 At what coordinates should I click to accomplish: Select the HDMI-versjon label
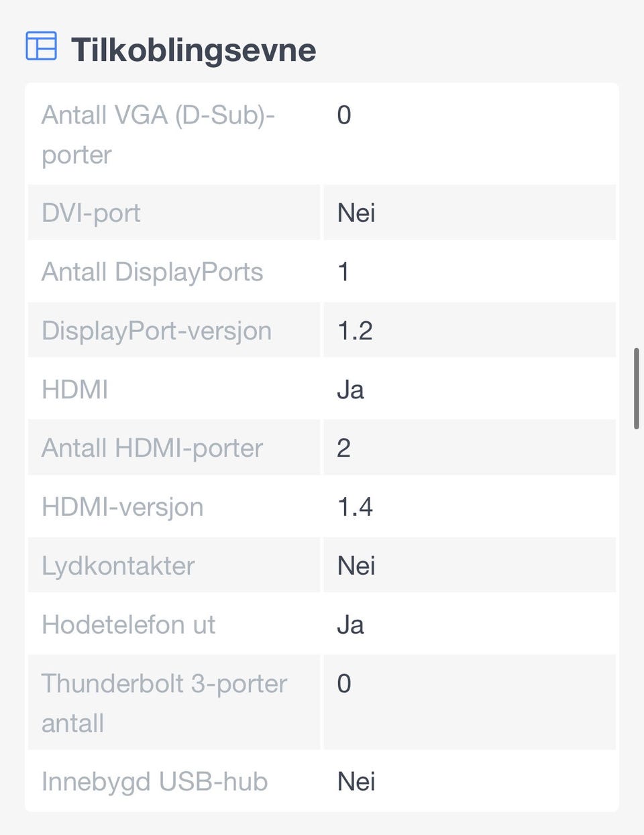point(123,507)
